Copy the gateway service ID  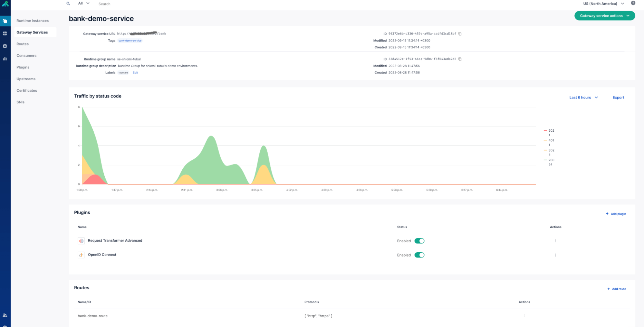460,34
